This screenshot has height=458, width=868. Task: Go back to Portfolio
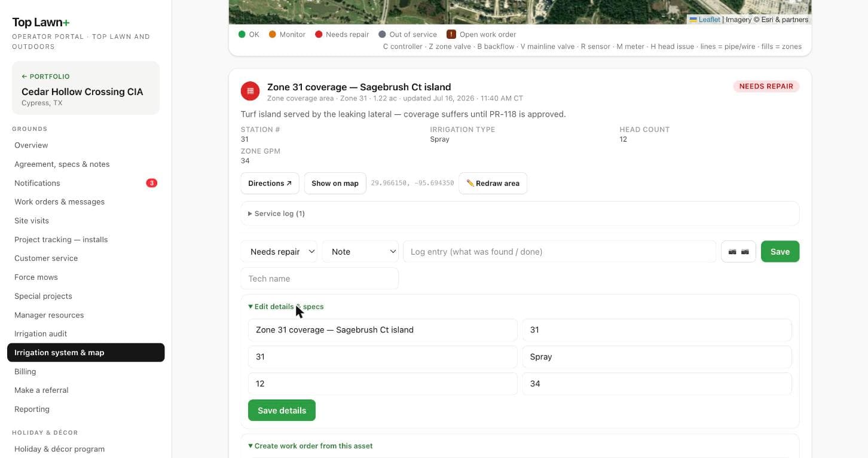pyautogui.click(x=45, y=77)
